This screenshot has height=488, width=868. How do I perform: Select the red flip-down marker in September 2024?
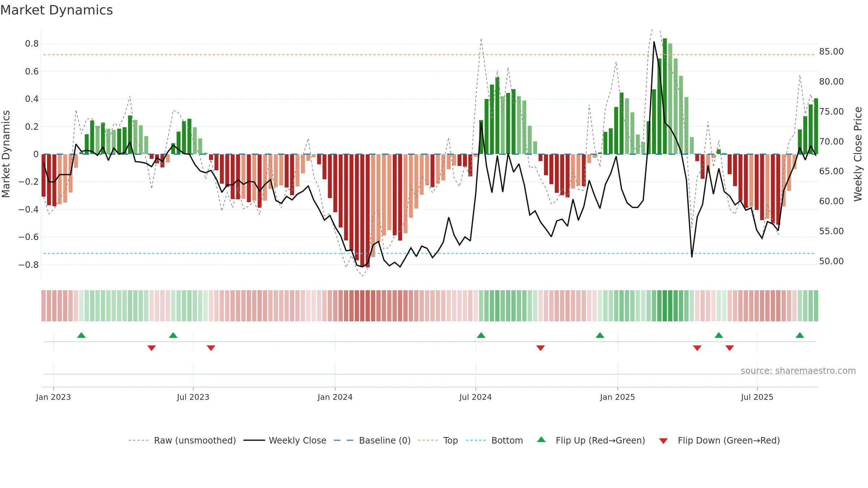pyautogui.click(x=540, y=348)
